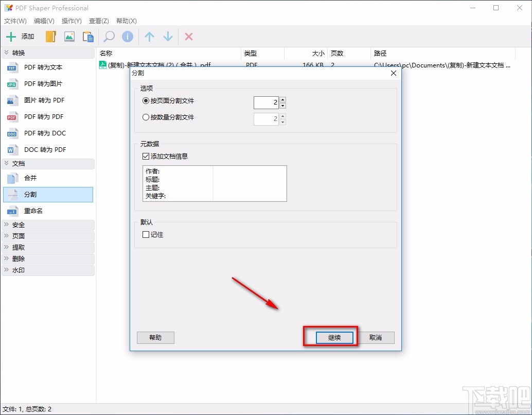The height and width of the screenshot is (415, 532).
Task: Select 按数量分割文件 radio option
Action: click(x=146, y=117)
